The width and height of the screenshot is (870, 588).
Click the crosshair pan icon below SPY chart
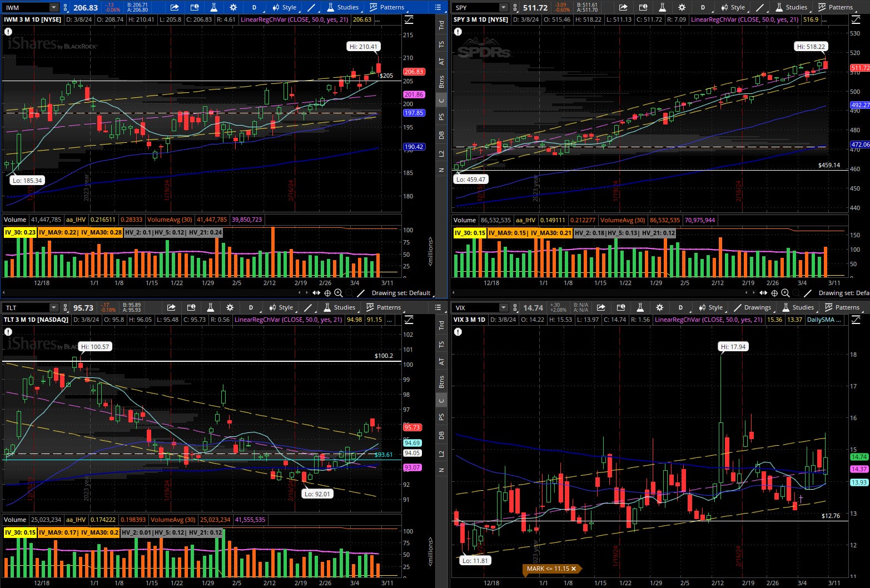click(x=774, y=293)
